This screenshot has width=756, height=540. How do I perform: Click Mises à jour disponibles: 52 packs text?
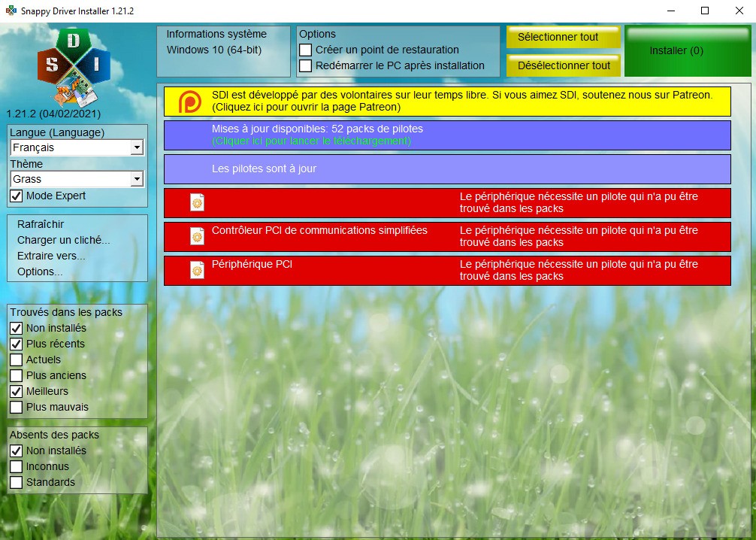pos(317,129)
